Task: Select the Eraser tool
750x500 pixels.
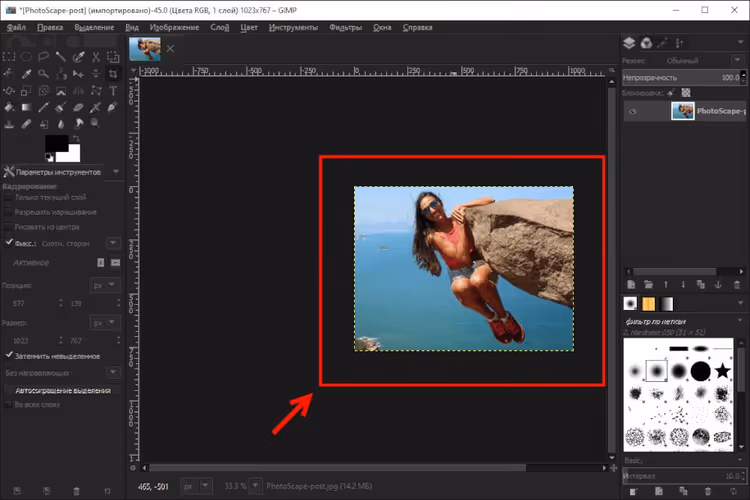Action: [x=78, y=107]
